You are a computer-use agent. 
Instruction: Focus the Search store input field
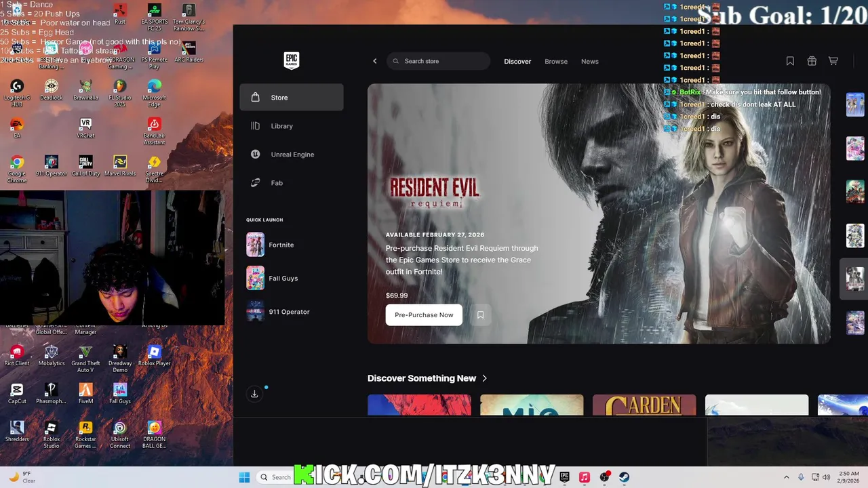pyautogui.click(x=439, y=61)
